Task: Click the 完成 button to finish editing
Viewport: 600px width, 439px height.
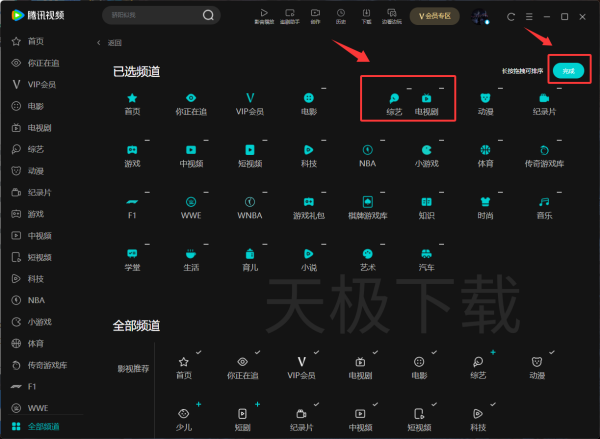Action: tap(568, 71)
